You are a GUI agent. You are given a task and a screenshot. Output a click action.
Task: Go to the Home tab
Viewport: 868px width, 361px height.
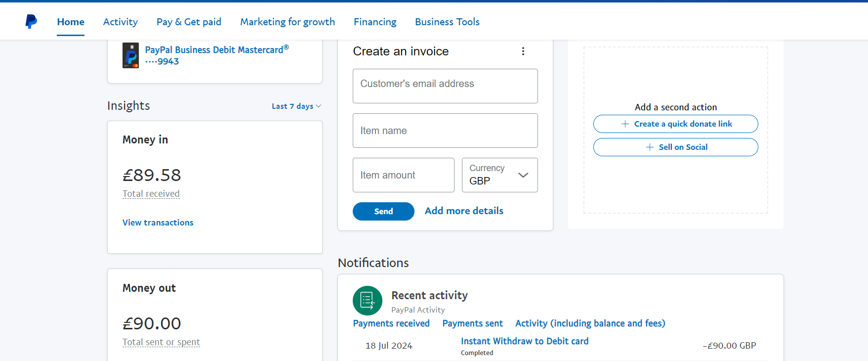(x=71, y=22)
